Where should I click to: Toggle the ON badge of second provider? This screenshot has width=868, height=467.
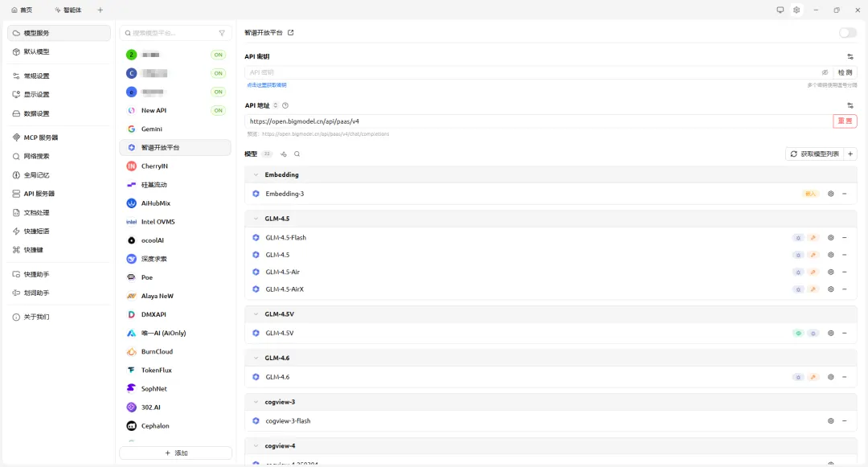click(219, 73)
